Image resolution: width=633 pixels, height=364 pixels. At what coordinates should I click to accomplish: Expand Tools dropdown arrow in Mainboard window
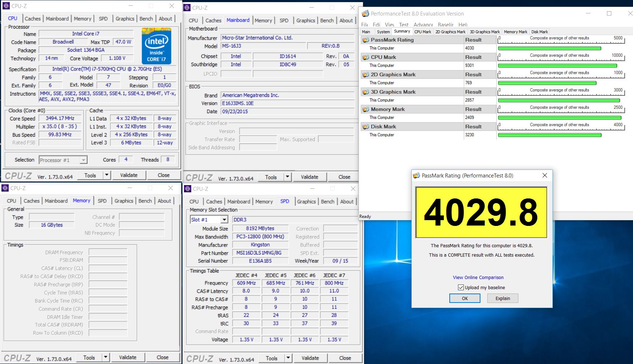pyautogui.click(x=287, y=177)
